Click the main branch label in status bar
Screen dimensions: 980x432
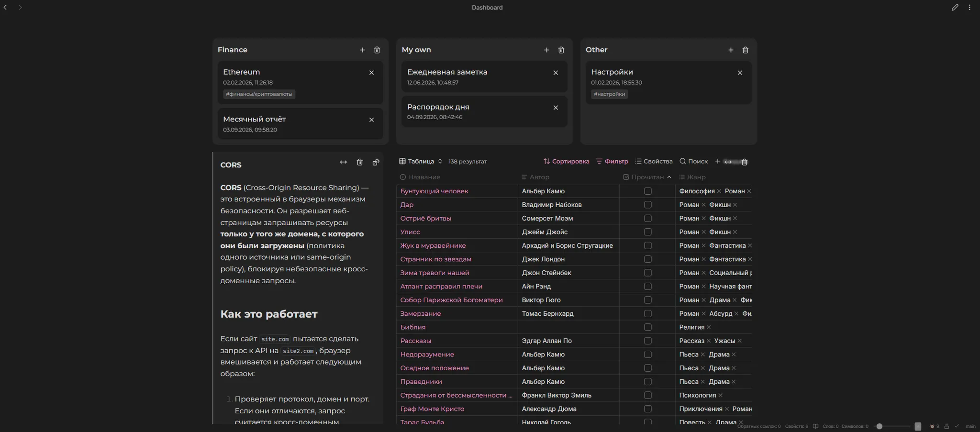pos(970,426)
